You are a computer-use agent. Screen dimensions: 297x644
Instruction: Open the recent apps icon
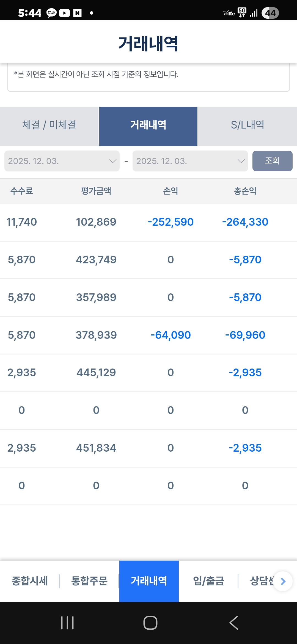pyautogui.click(x=67, y=623)
